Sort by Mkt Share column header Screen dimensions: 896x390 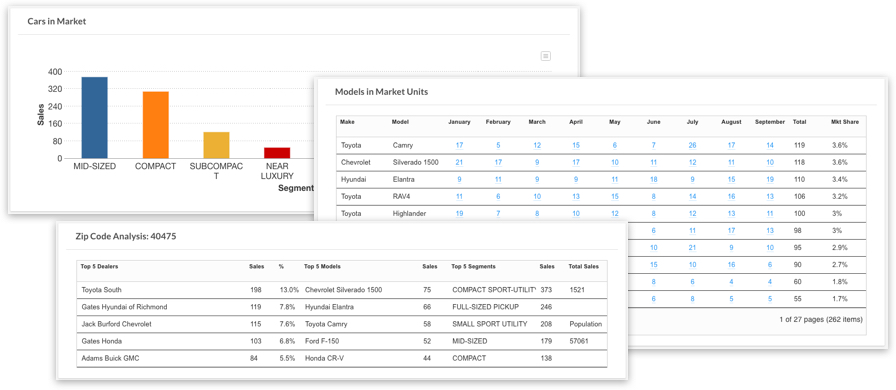click(x=845, y=122)
